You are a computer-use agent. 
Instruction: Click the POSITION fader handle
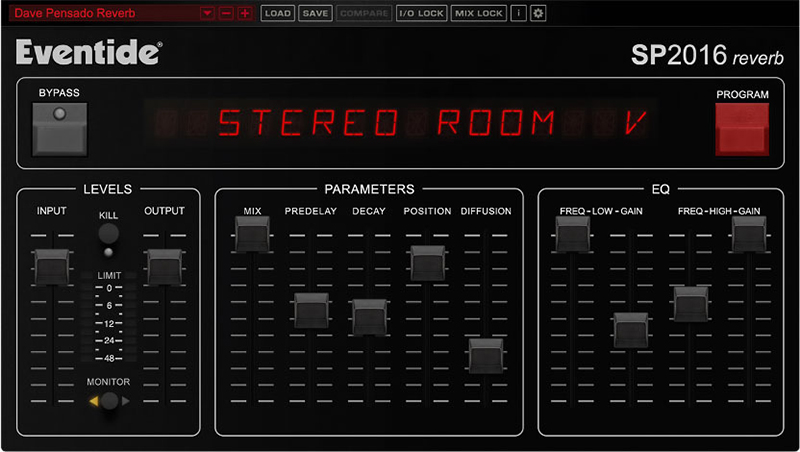428,263
